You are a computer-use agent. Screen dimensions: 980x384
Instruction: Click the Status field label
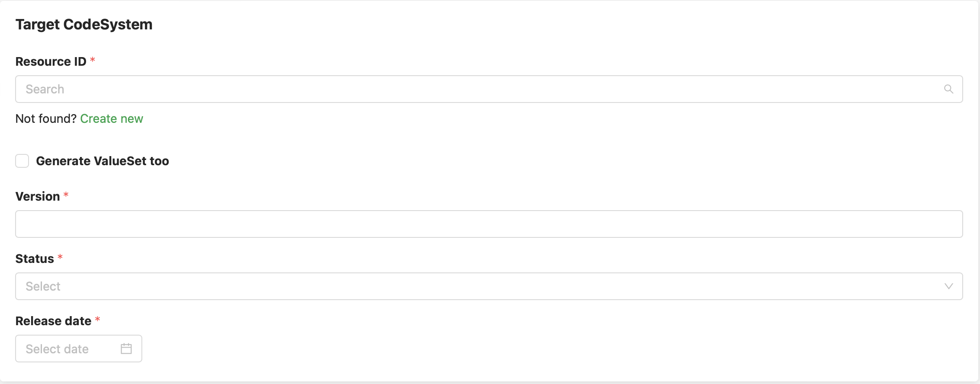pos(35,259)
